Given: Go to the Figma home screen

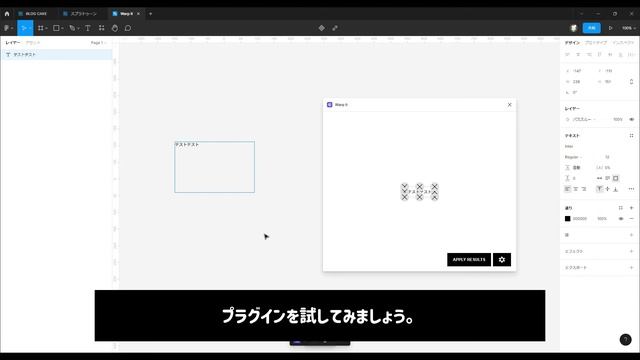Looking at the screenshot, I should click(7, 13).
